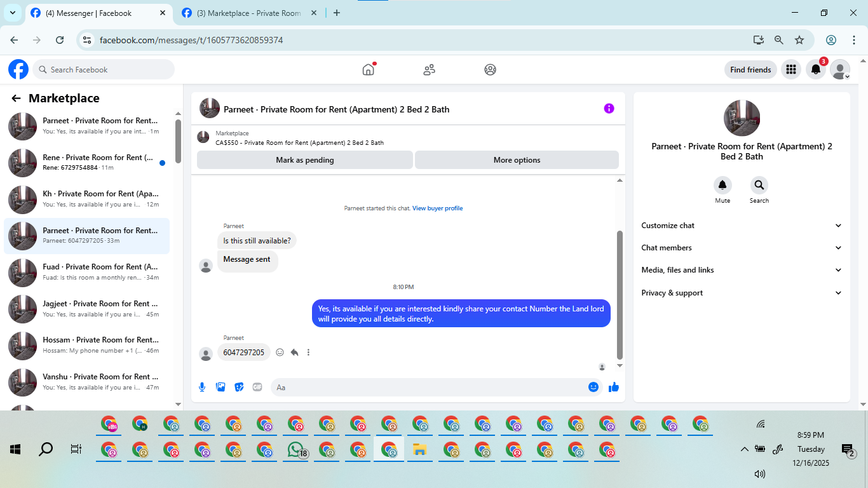Click the Search Facebook field
This screenshot has width=868, height=488.
(x=104, y=69)
